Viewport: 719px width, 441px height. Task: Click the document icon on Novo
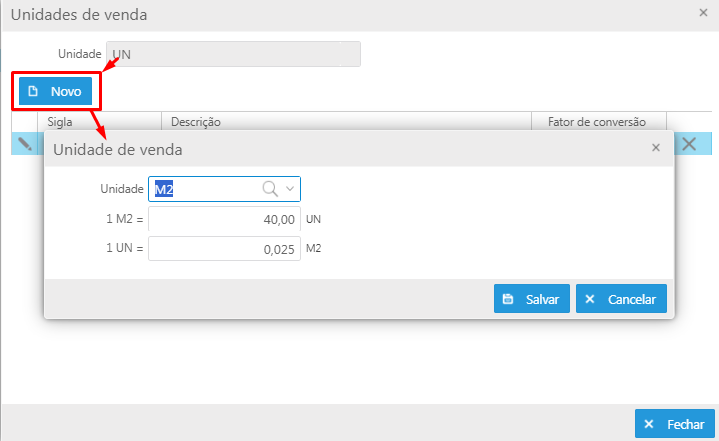tap(33, 91)
